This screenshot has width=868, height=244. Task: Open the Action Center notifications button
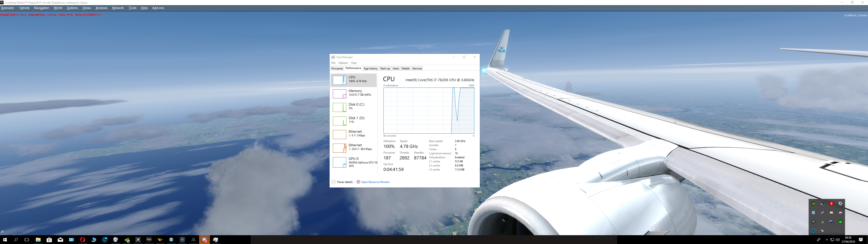[861, 240]
